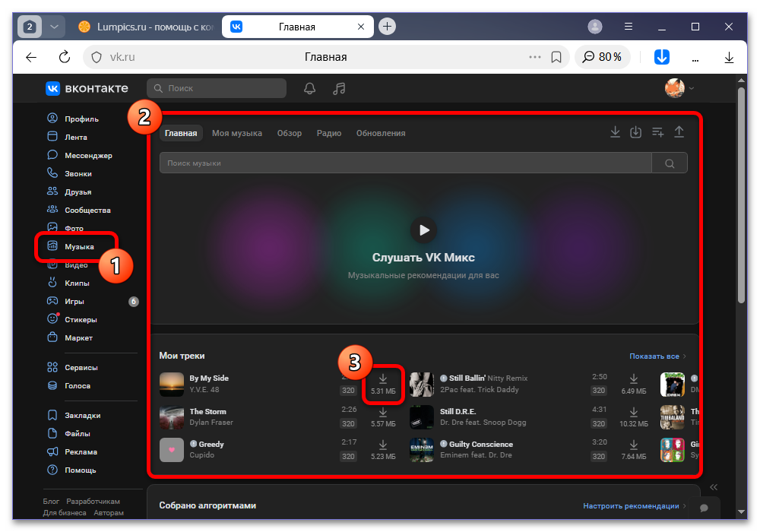Download the Guilty Conscience track
The width and height of the screenshot is (760, 532).
634,450
